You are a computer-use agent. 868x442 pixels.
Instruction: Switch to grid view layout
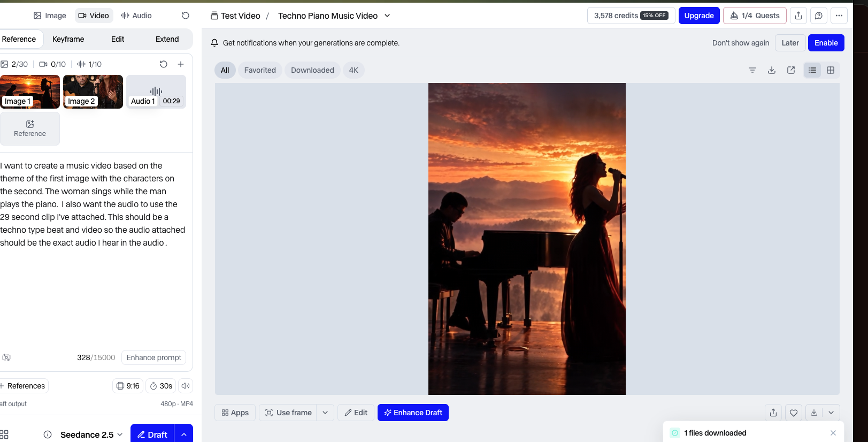(x=831, y=70)
